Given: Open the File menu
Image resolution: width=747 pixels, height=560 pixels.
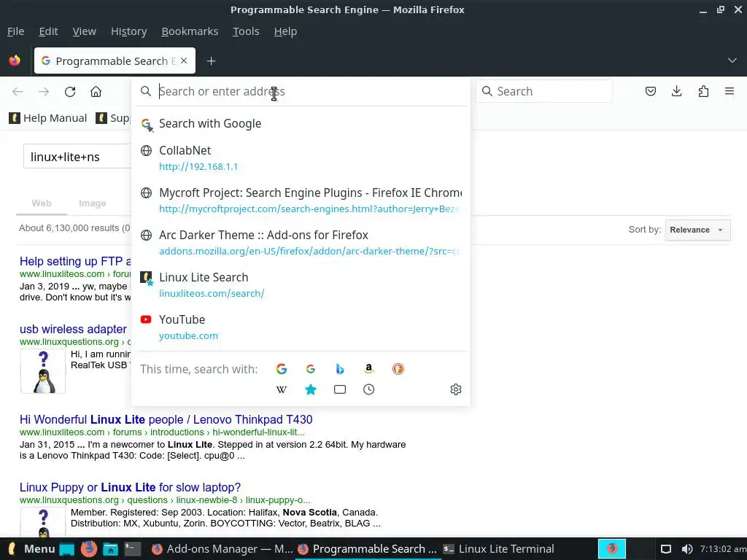Looking at the screenshot, I should coord(16,31).
